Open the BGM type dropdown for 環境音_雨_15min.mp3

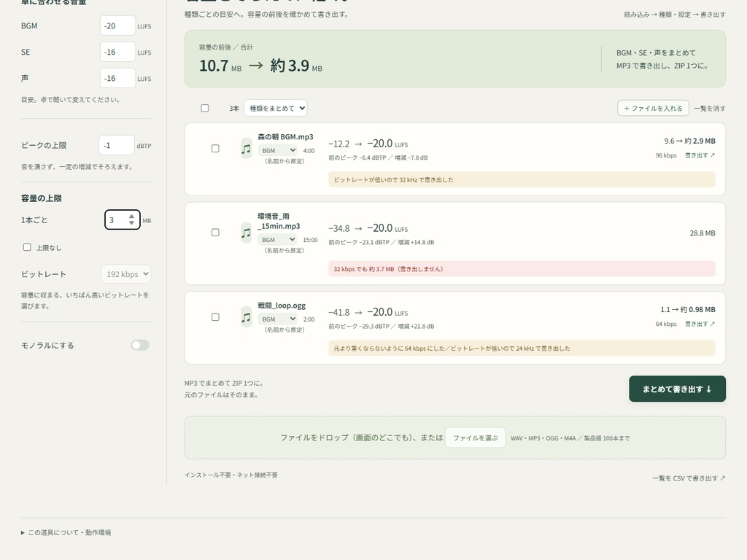(x=278, y=239)
